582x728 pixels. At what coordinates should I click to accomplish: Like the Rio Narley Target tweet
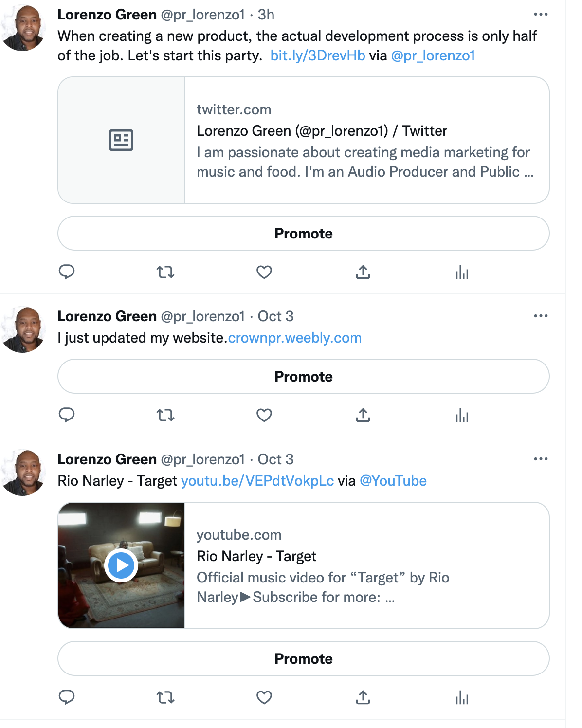tap(264, 697)
